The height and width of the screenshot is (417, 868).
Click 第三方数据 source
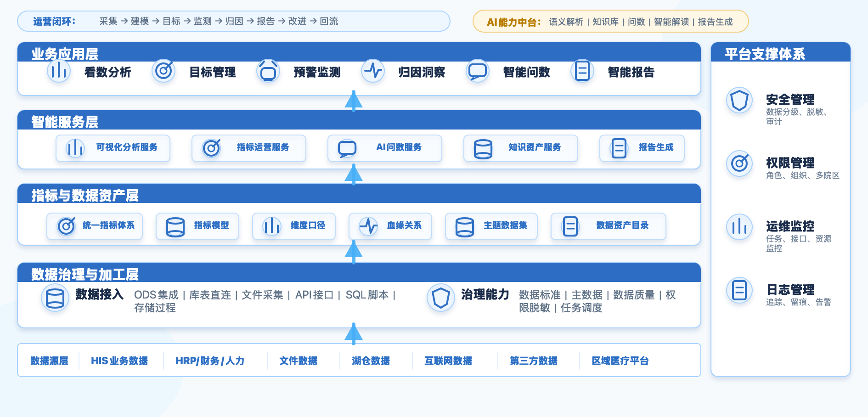tap(534, 361)
